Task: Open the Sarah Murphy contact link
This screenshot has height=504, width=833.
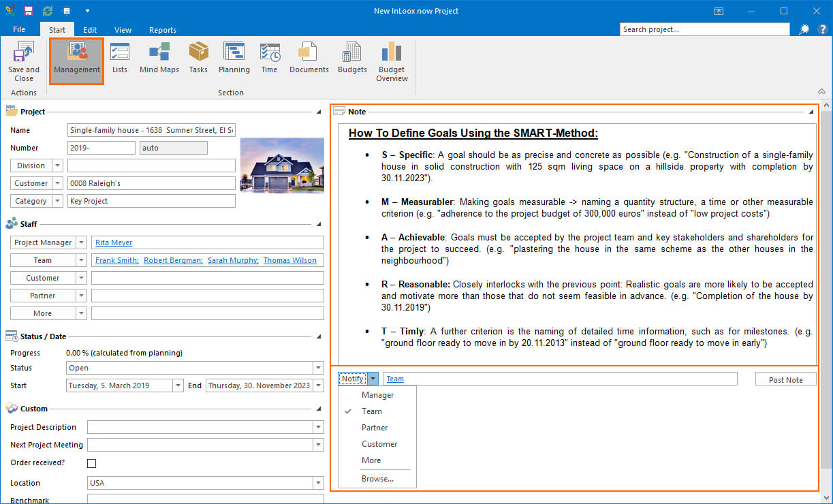Action: pos(233,260)
